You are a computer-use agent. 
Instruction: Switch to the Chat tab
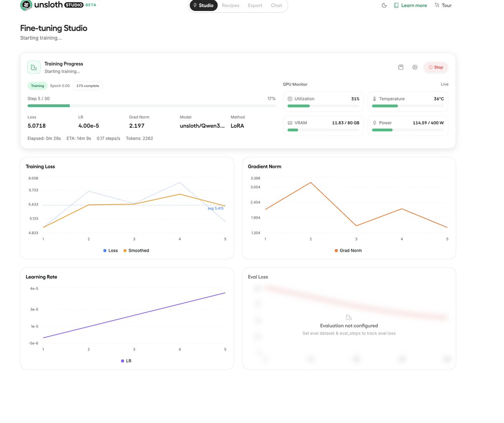point(276,5)
